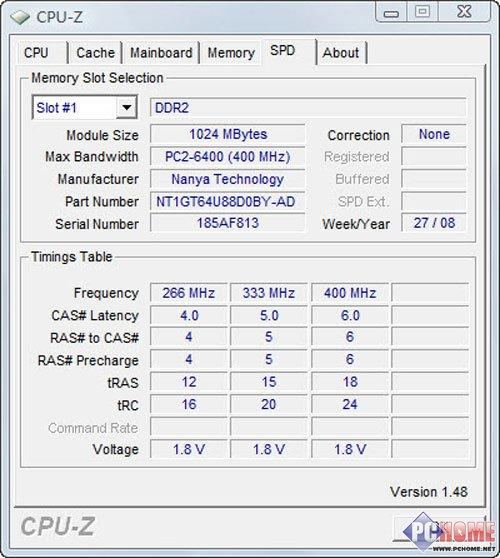Image resolution: width=500 pixels, height=558 pixels.
Task: Open the Slot #1 dropdown arrow
Action: 126,107
